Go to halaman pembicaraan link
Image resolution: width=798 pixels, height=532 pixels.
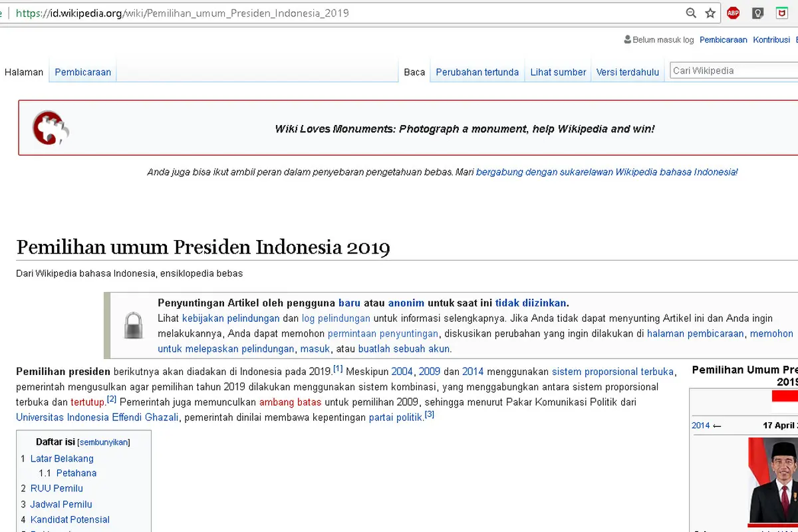696,333
